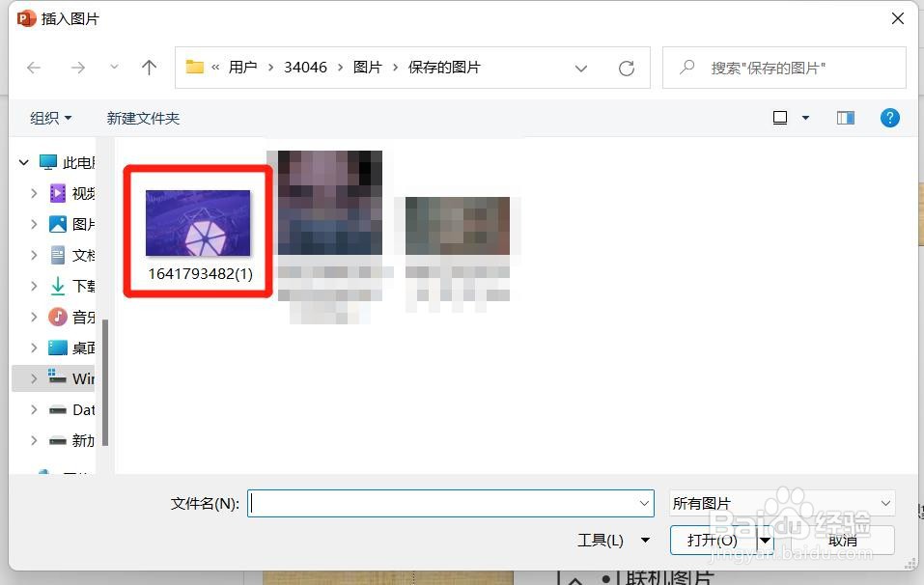Go up one folder level with the up arrow
The width and height of the screenshot is (924, 585).
[x=149, y=68]
